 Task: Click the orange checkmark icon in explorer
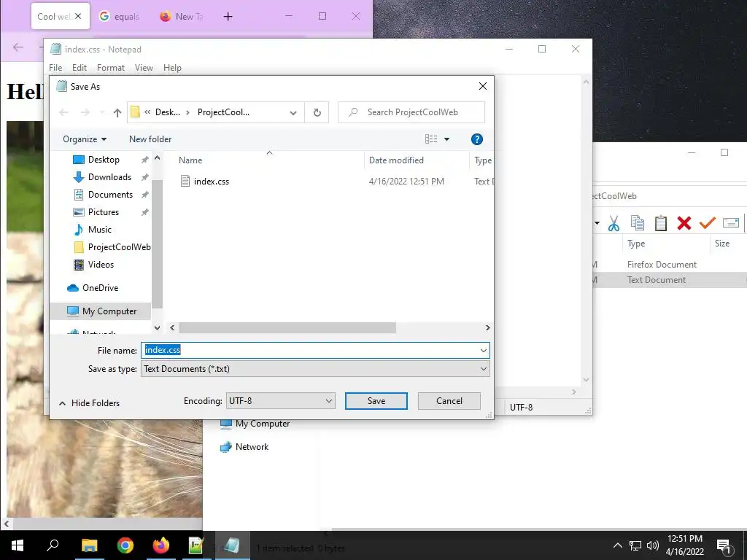[708, 222]
